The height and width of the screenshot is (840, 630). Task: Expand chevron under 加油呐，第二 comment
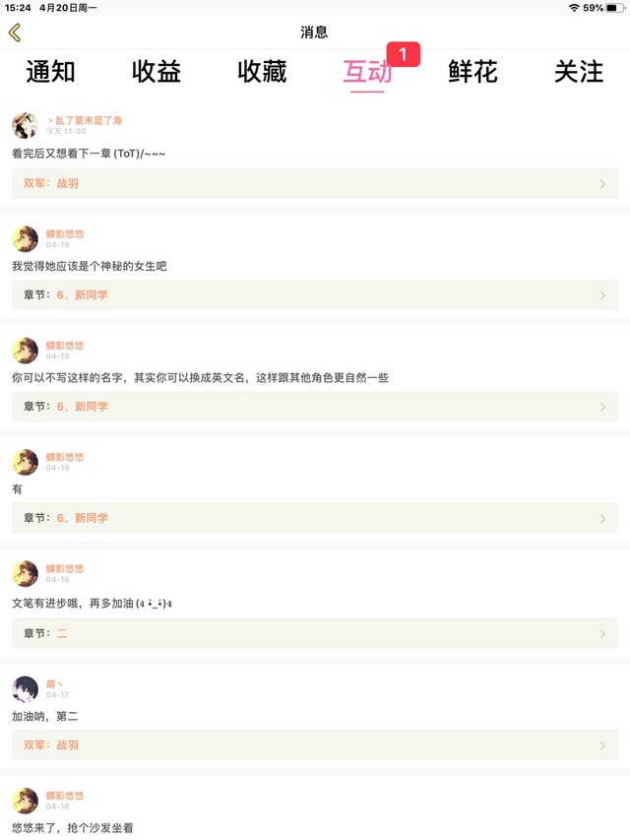pyautogui.click(x=602, y=745)
